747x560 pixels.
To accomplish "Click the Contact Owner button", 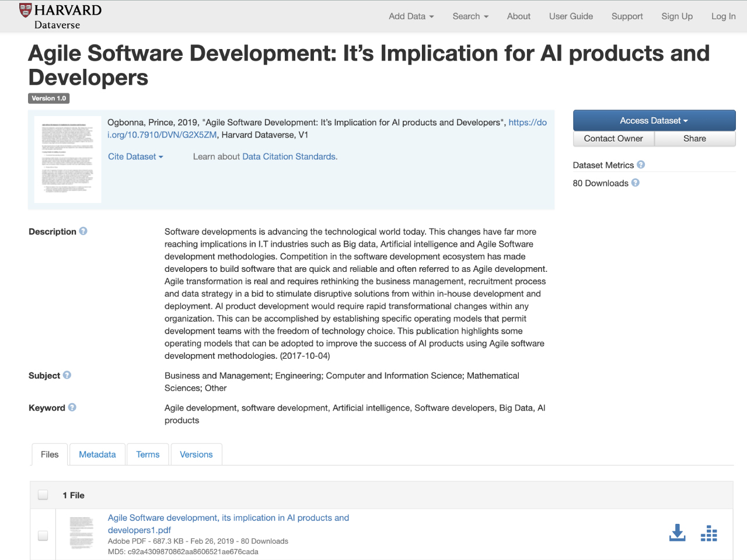I will (x=613, y=138).
